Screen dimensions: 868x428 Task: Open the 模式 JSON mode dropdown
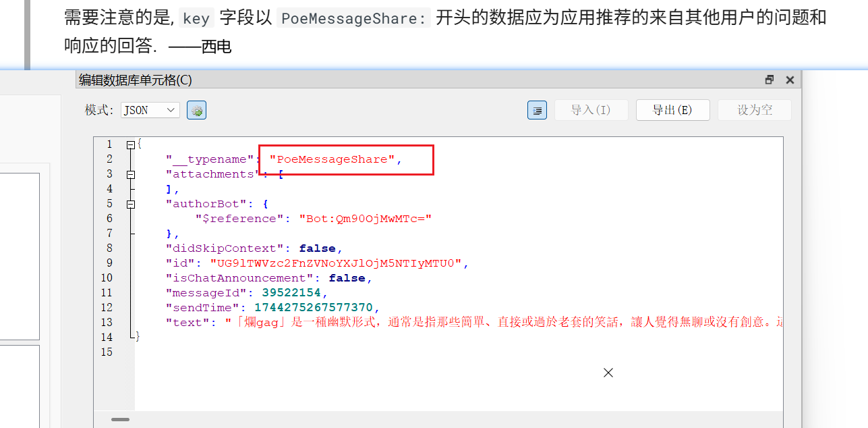(150, 110)
